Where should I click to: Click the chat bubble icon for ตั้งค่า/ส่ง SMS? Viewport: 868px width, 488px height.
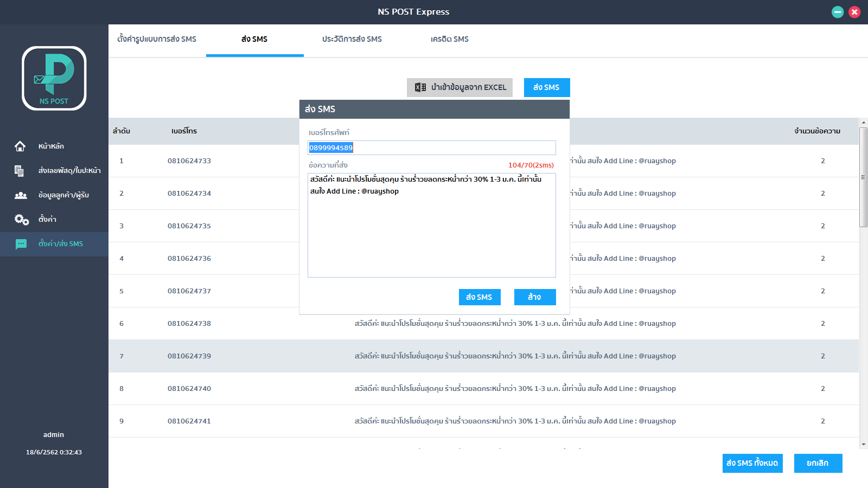tap(21, 244)
